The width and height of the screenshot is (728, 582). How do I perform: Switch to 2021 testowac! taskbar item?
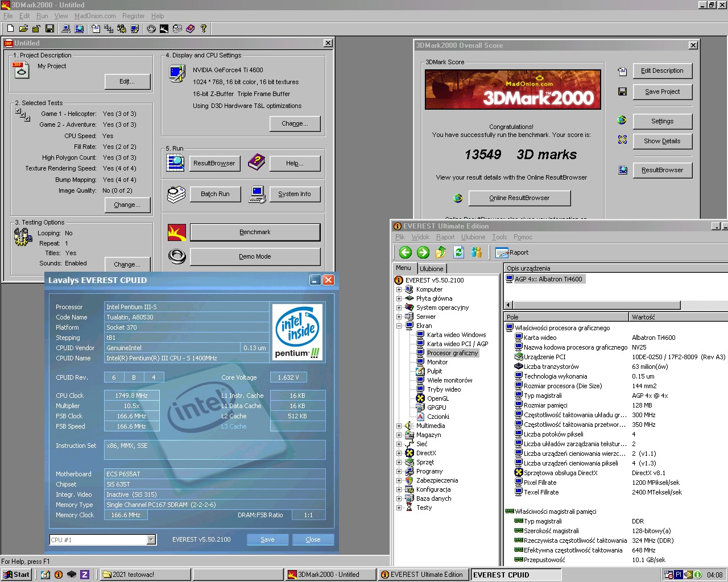pos(145,575)
